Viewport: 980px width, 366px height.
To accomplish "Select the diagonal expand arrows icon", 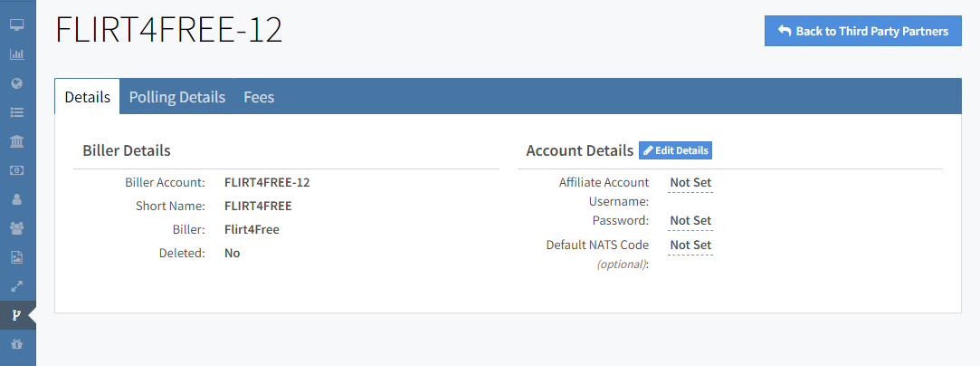I will 16,286.
